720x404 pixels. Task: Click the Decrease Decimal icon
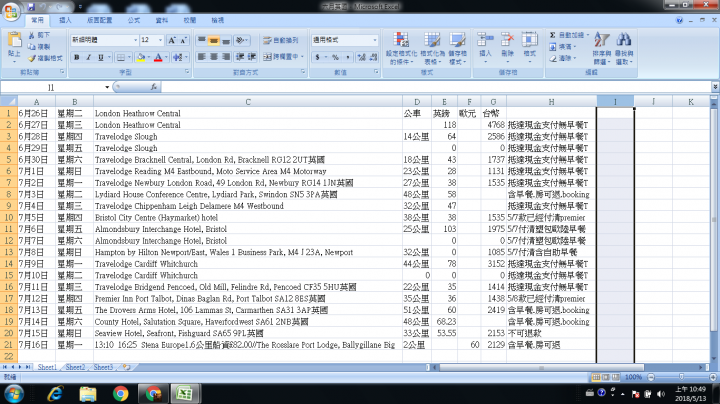pos(373,57)
